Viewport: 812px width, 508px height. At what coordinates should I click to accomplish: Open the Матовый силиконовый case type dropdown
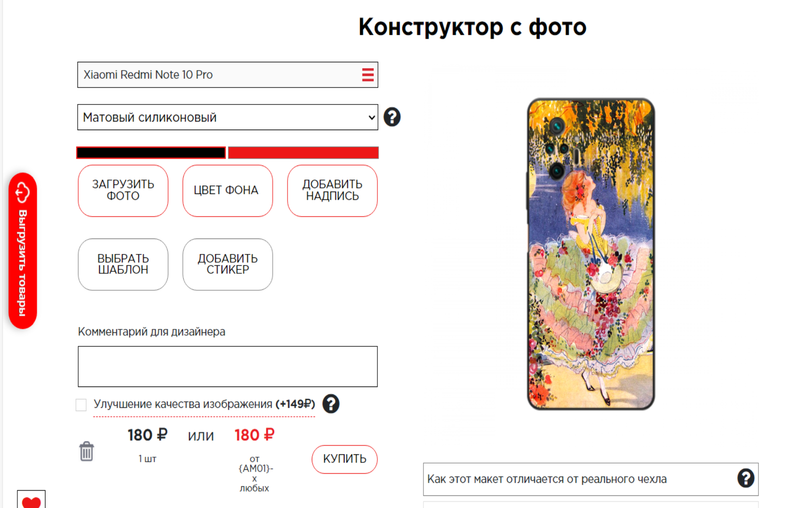pyautogui.click(x=228, y=117)
